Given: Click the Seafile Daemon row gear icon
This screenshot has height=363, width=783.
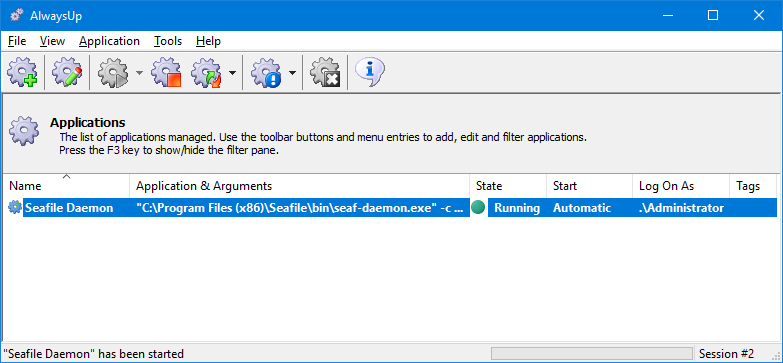Looking at the screenshot, I should point(15,207).
